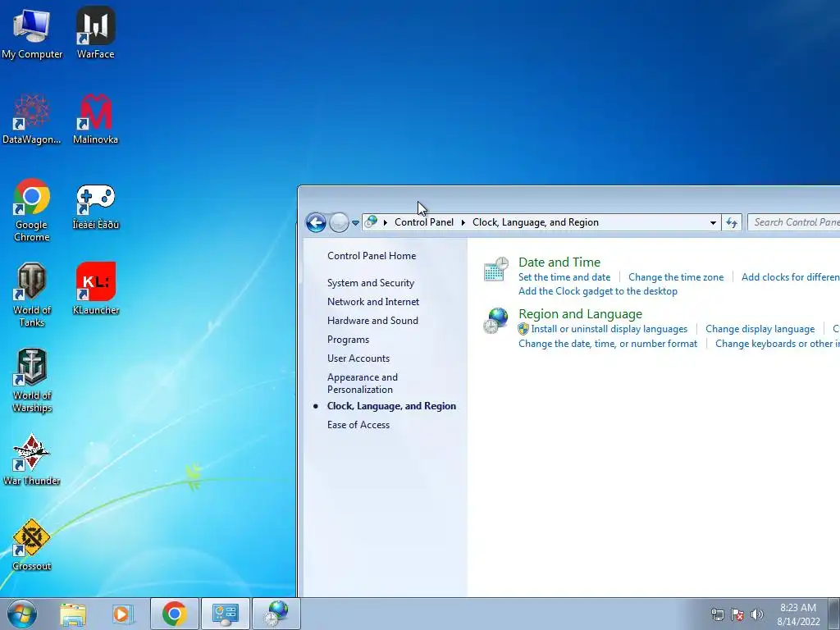This screenshot has height=630, width=840.
Task: Select the KLauncher desktop shortcut
Action: point(95,289)
